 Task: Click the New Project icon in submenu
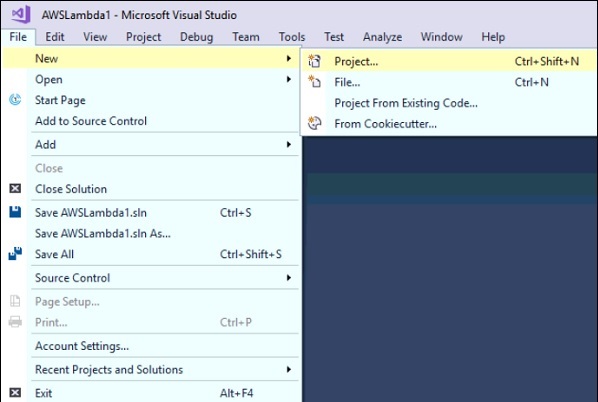pos(315,61)
